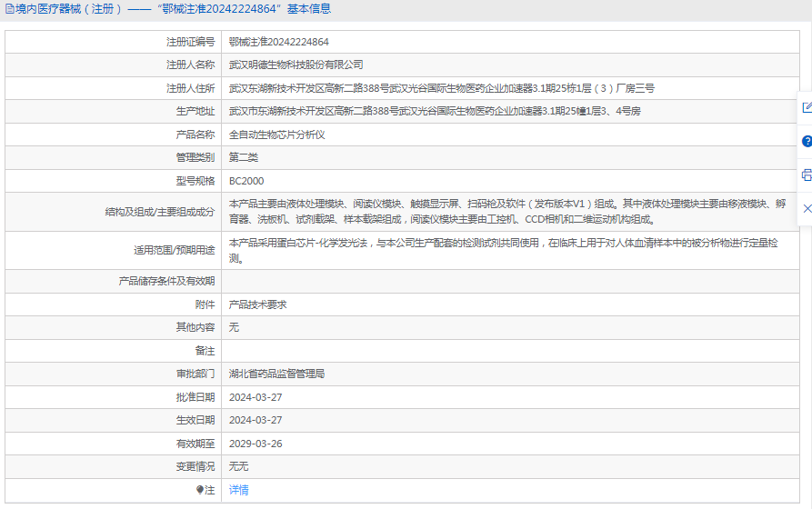
Task: Click the 适用范围/预期用途 description text
Action: 503,250
